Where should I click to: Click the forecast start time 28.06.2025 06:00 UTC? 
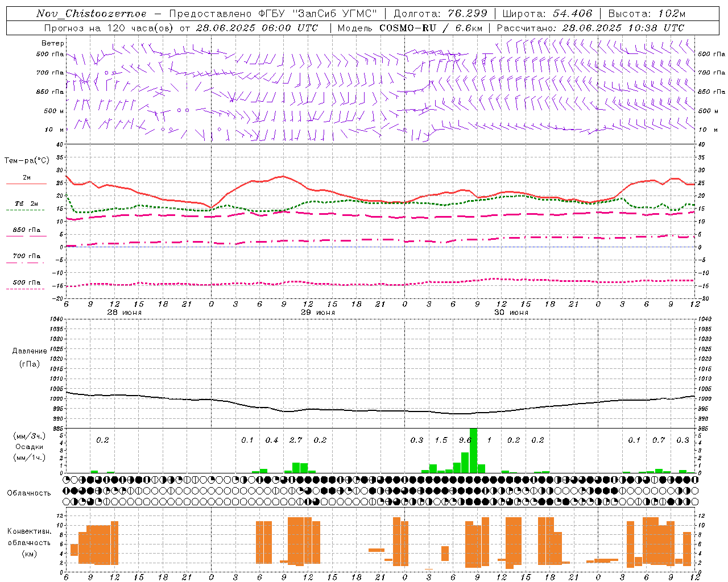257,28
